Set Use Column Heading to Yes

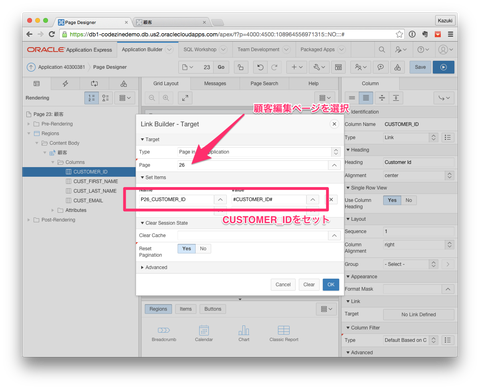click(392, 200)
